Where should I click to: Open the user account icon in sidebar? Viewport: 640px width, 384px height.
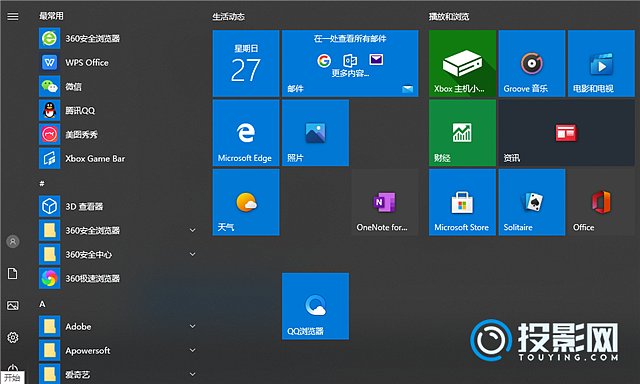(x=13, y=242)
